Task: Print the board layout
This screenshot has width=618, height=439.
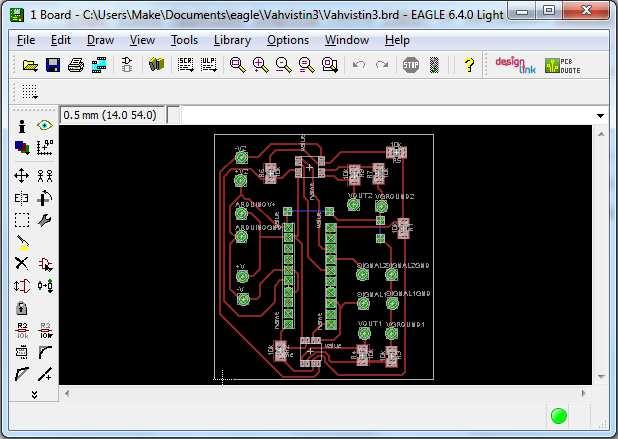Action: pyautogui.click(x=76, y=65)
